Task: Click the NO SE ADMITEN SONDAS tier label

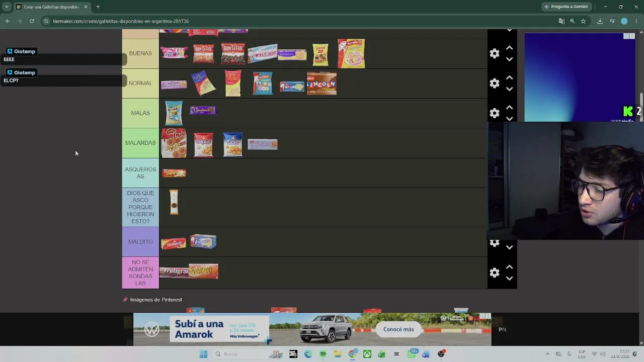Action: click(140, 273)
